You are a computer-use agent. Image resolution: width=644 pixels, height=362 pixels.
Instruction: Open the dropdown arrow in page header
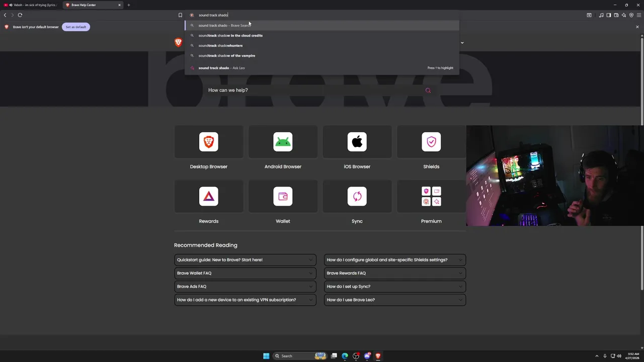(462, 43)
